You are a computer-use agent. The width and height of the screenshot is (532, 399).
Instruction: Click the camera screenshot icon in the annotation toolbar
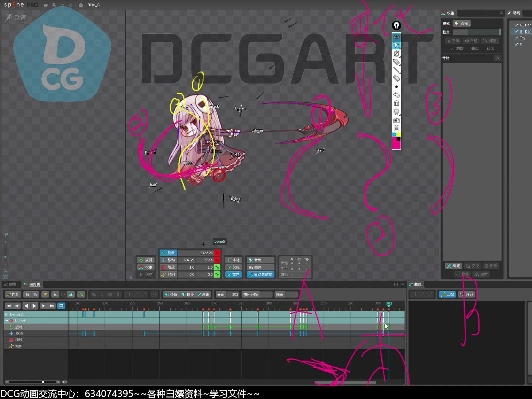coord(396,120)
